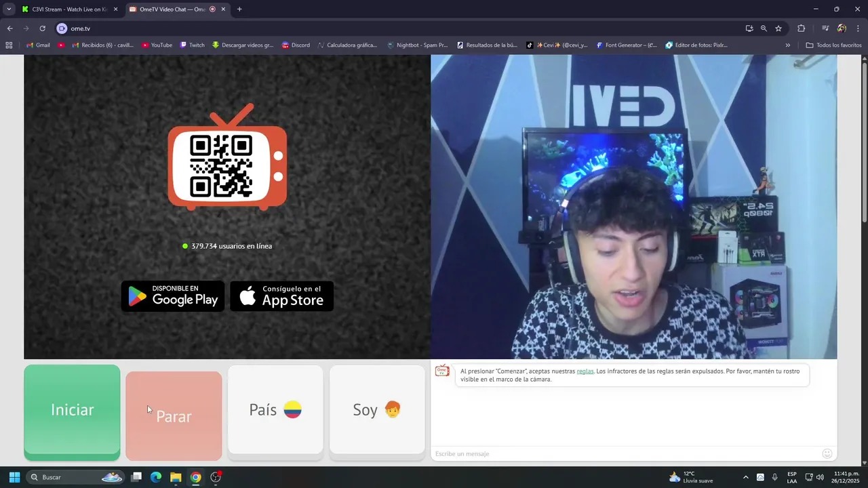Image resolution: width=868 pixels, height=488 pixels.
Task: Click the taskbar Buscar search box
Action: 76,477
